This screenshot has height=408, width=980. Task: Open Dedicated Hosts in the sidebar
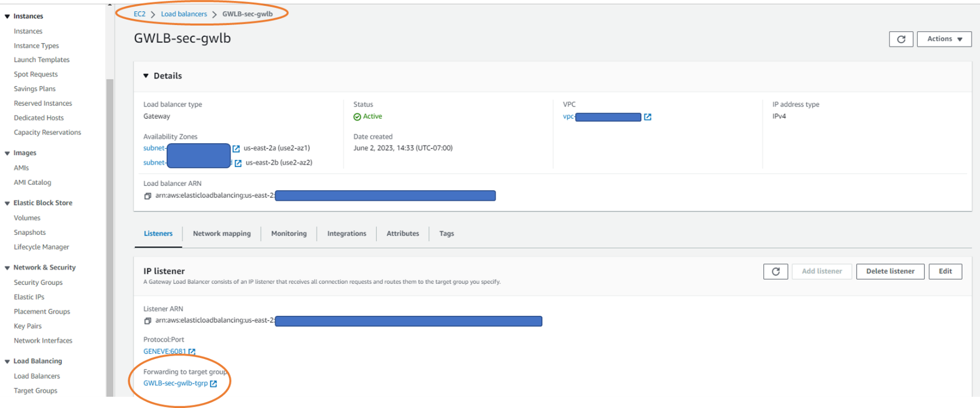point(38,118)
